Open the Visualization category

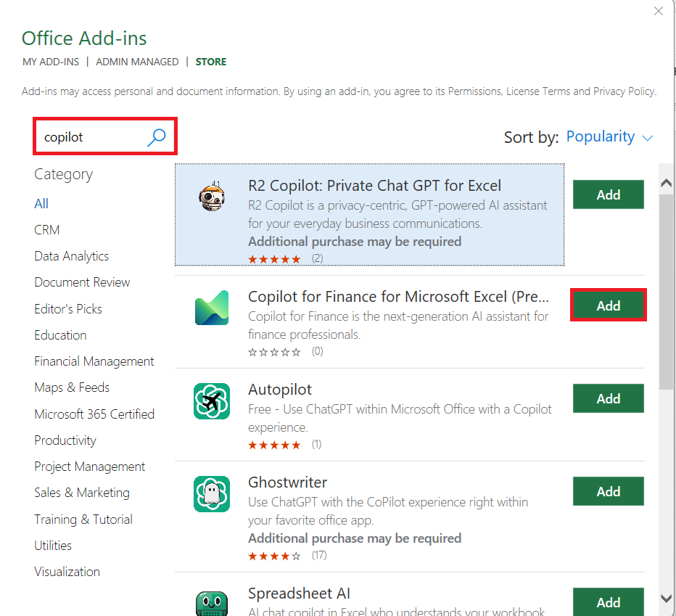67,572
